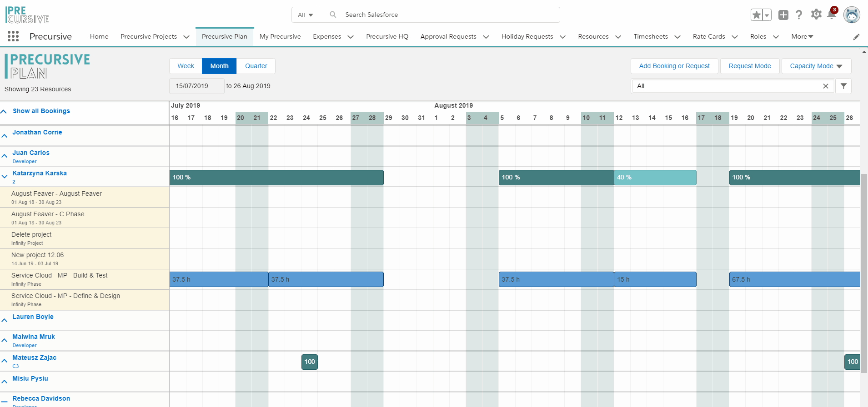
Task: Open the Holiday Requests tab
Action: coord(527,36)
